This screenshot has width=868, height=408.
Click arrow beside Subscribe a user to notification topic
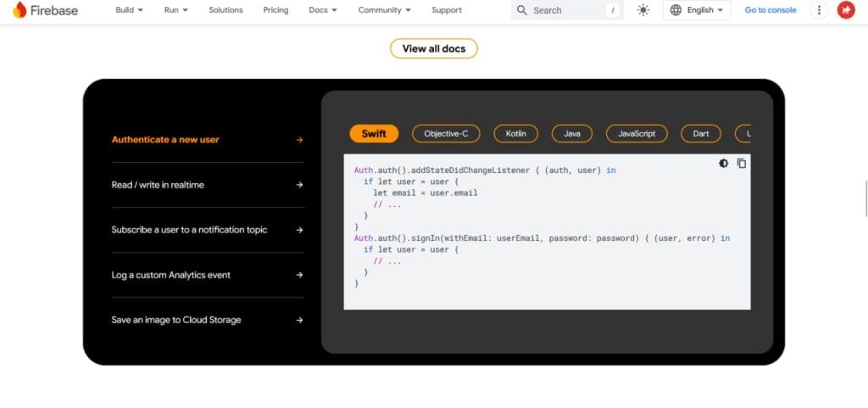point(299,230)
